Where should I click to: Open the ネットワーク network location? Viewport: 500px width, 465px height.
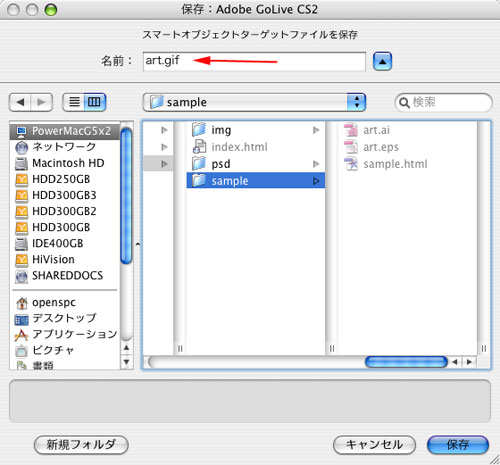coord(65,147)
